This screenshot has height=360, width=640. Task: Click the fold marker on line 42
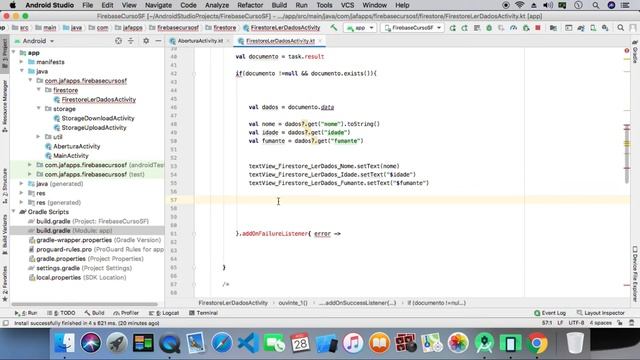tap(194, 74)
